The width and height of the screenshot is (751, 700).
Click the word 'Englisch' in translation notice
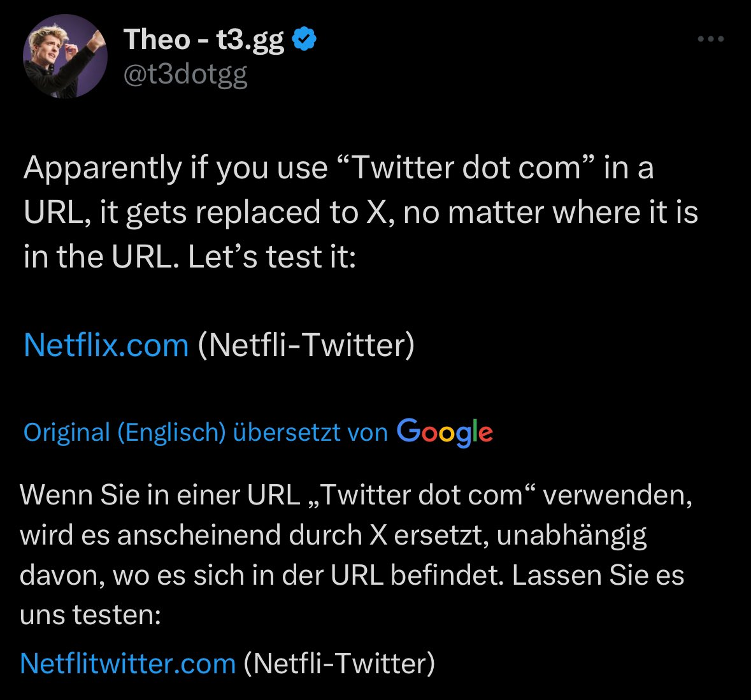171,432
